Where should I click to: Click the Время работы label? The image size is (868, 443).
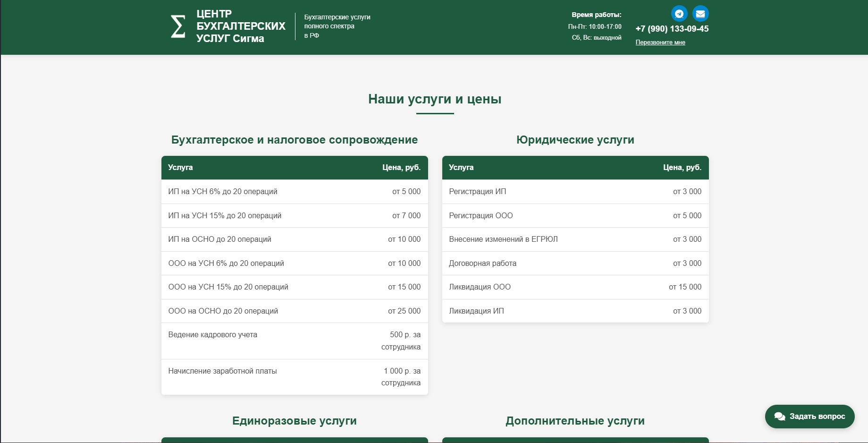point(597,15)
